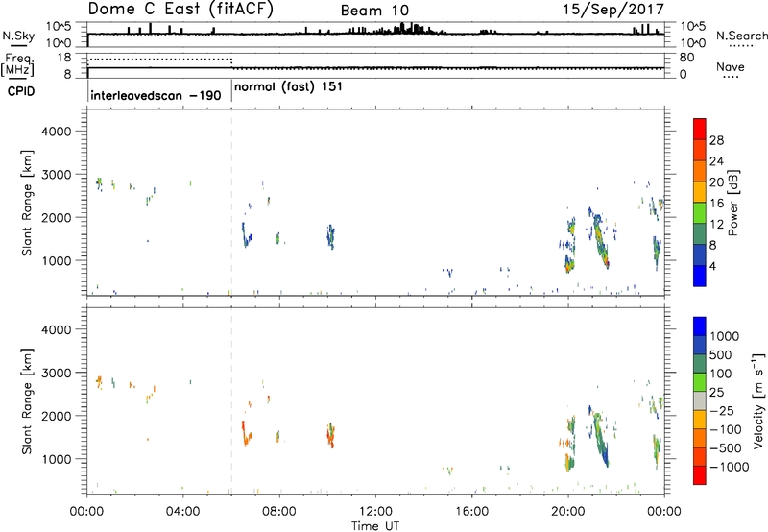Image resolution: width=768 pixels, height=532 pixels.
Task: Select the "CPID" row label
Action: tap(21, 91)
